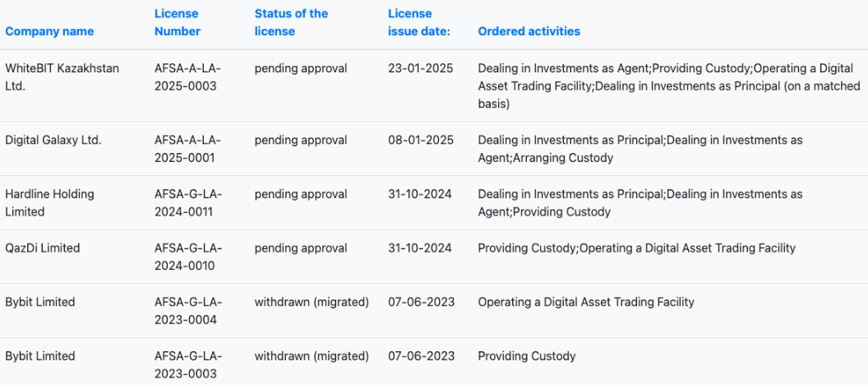Click WhiteBIT Kazakhstan's pending approval status
The height and width of the screenshot is (385, 868).
click(x=301, y=68)
